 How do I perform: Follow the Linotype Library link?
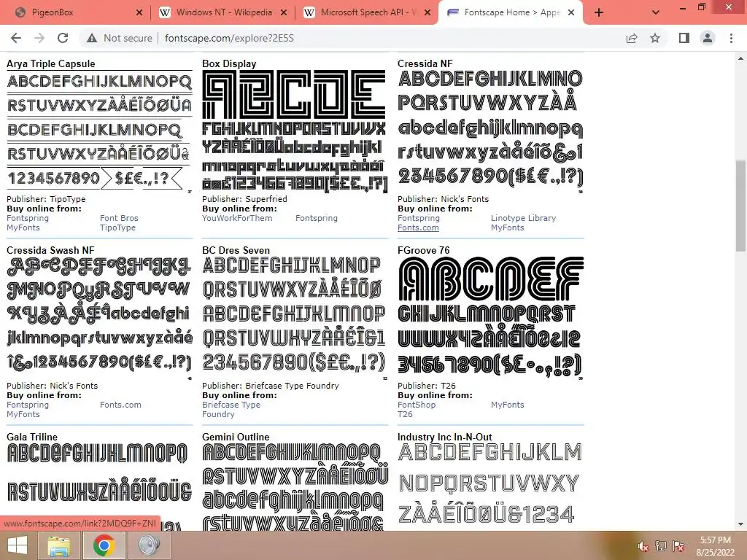coord(524,218)
